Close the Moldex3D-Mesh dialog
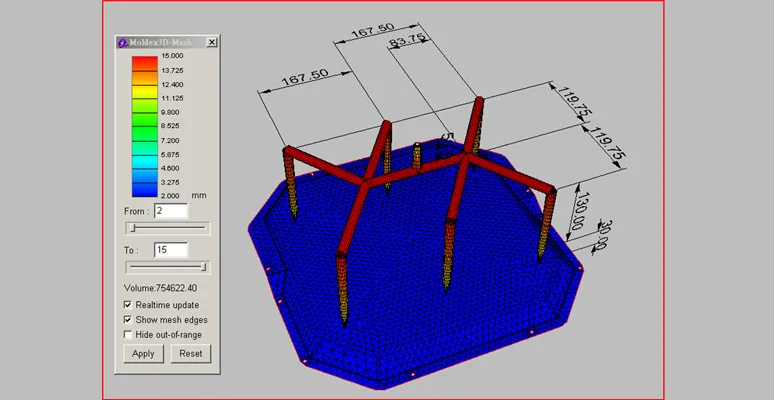775x400 pixels. (212, 43)
